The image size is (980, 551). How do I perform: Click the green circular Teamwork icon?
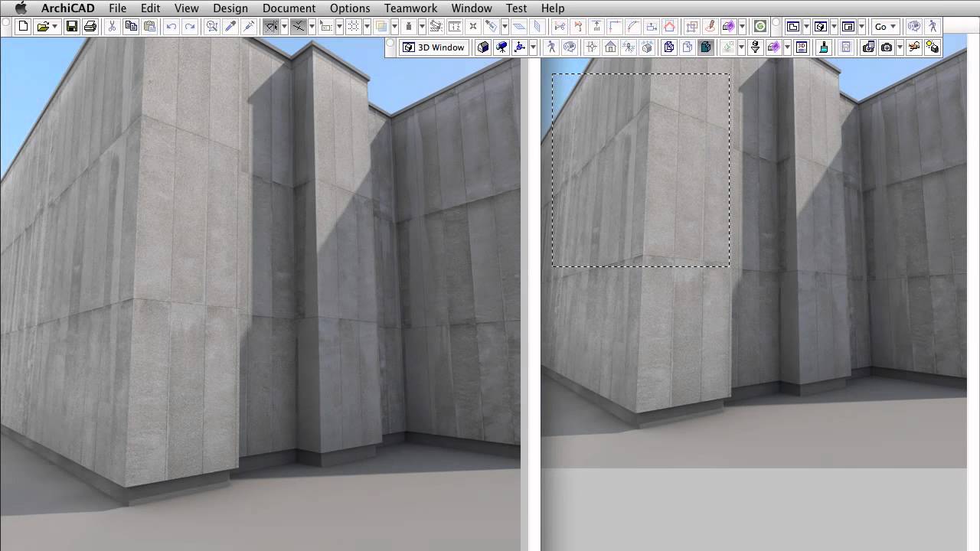coord(760,27)
